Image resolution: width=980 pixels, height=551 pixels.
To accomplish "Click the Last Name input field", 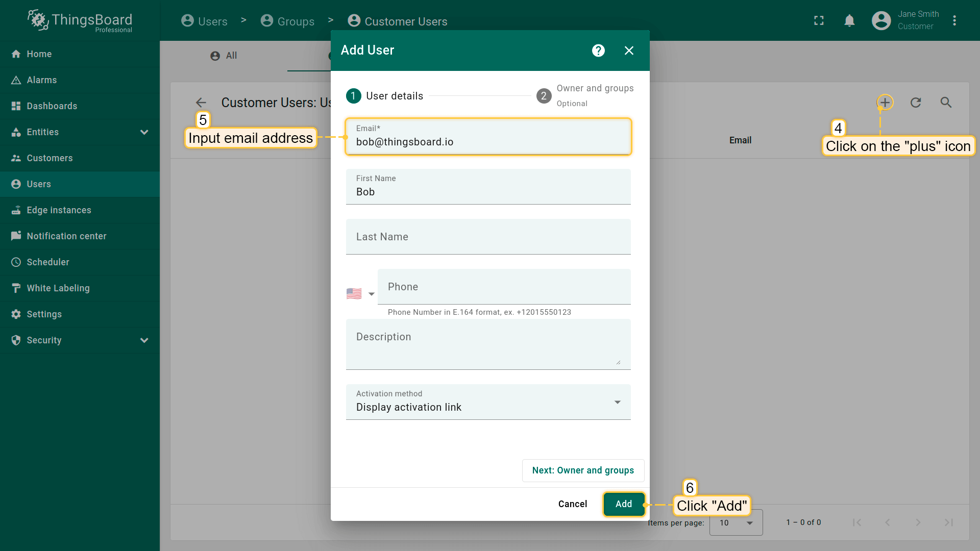I will (488, 237).
